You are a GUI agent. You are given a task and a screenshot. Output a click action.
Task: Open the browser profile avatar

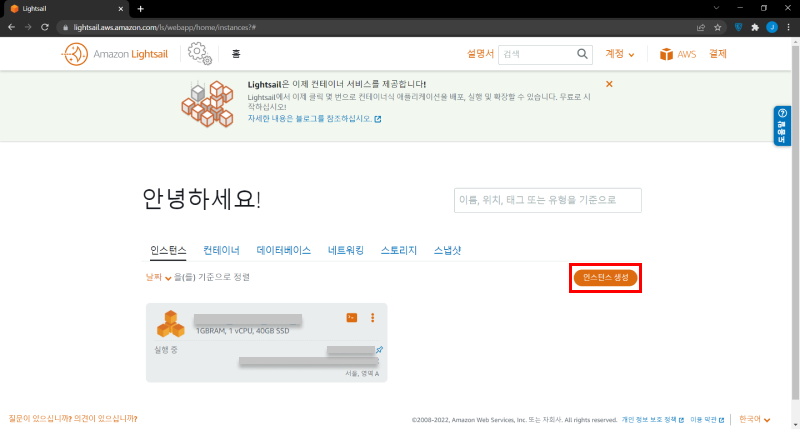pyautogui.click(x=772, y=27)
